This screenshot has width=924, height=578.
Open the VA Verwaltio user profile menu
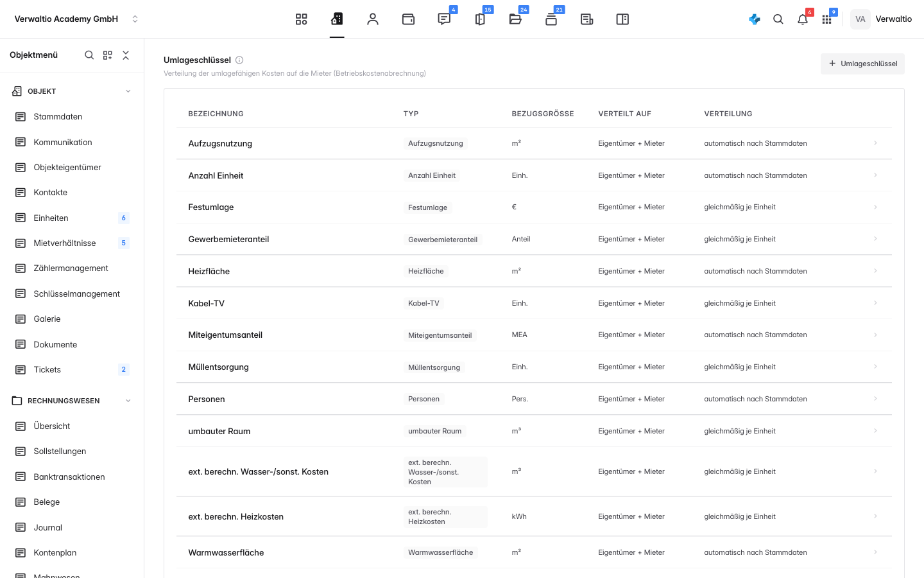pos(882,19)
